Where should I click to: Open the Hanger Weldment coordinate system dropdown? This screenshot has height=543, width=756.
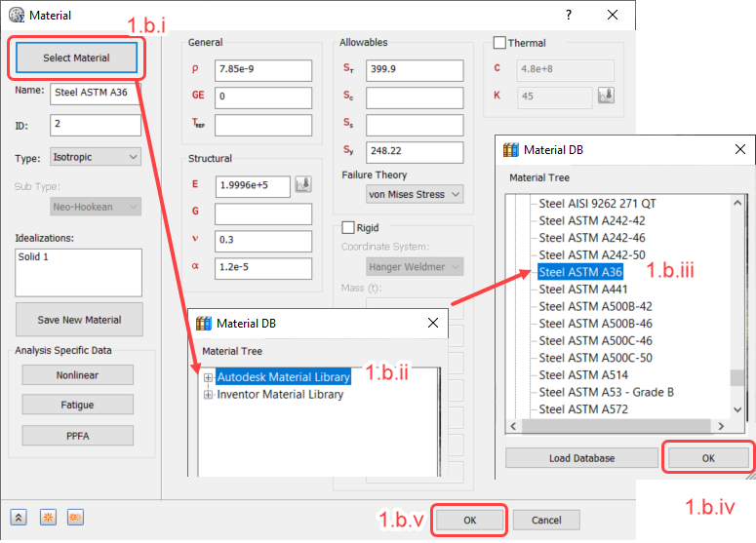tap(415, 266)
